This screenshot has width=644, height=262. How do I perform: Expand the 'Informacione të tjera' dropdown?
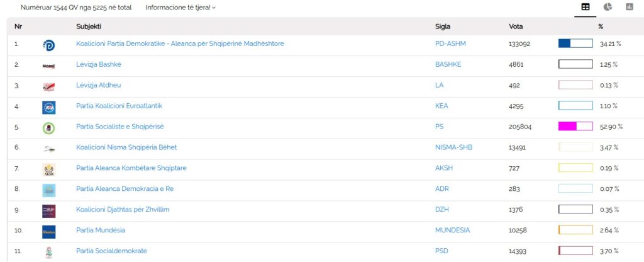180,8
